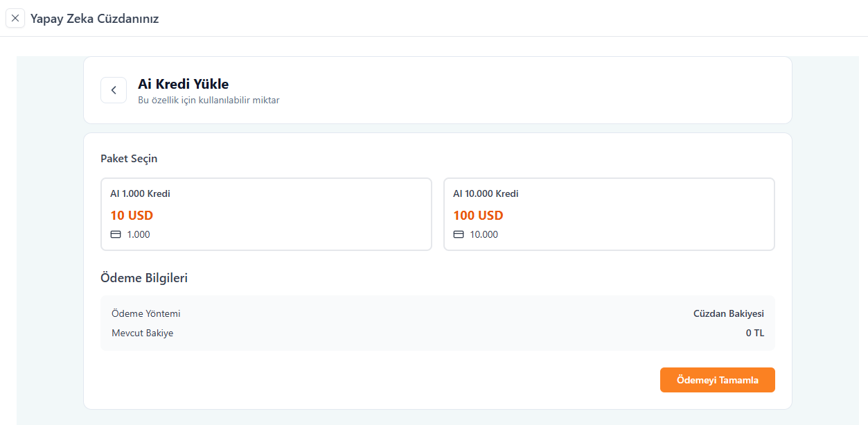Click the 100 USD price text
The width and height of the screenshot is (868, 425).
(x=478, y=215)
